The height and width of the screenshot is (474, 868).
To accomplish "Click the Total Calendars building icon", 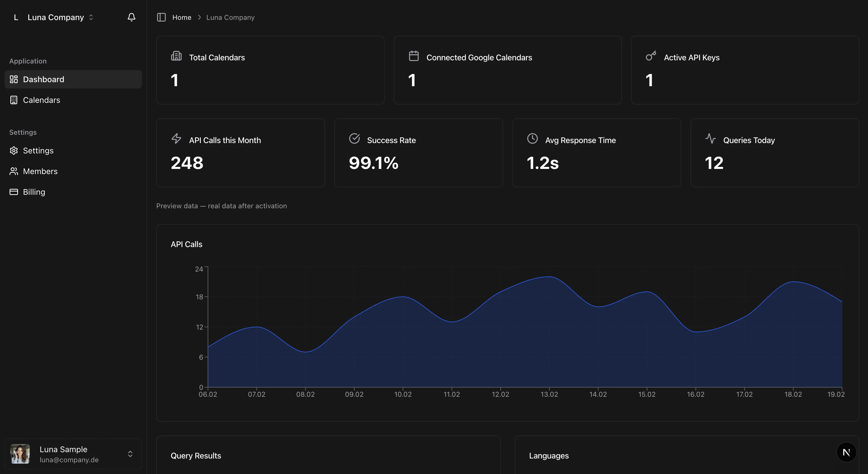I will pos(176,56).
